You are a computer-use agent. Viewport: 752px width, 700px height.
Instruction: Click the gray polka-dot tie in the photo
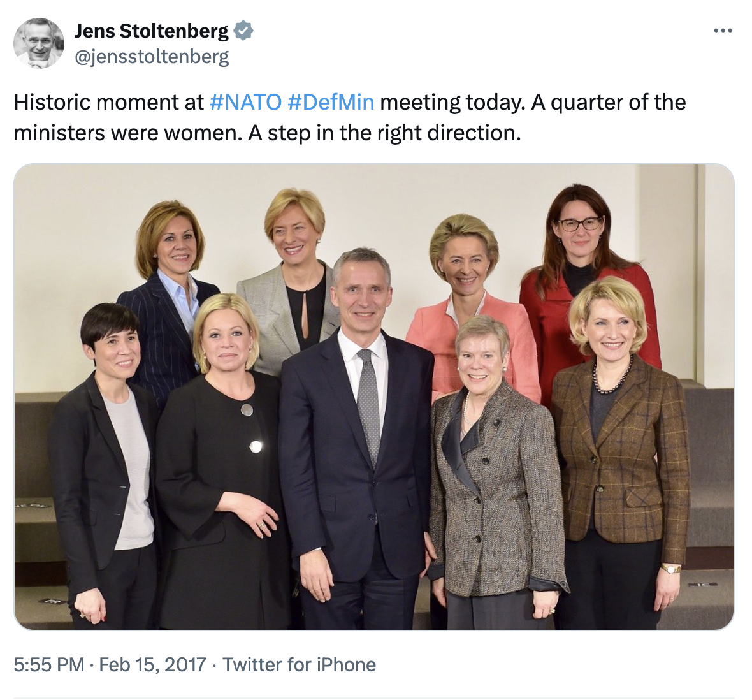click(x=368, y=408)
